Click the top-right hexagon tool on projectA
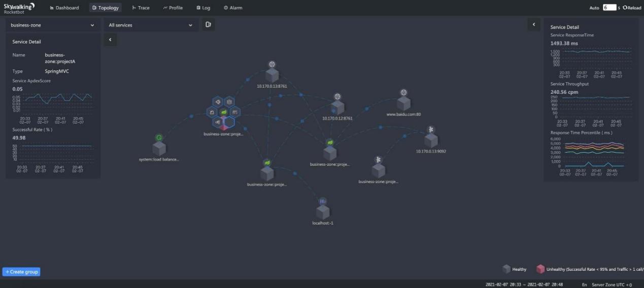 click(229, 102)
